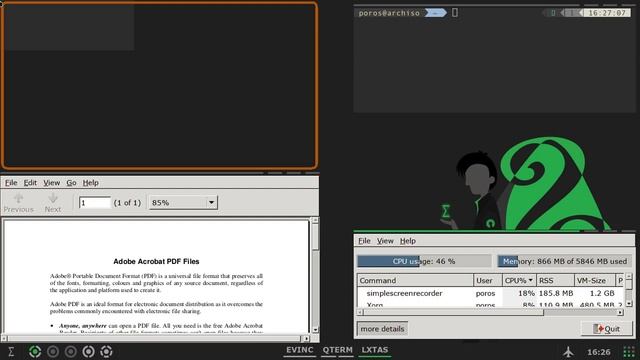Click the CPU usage progress bar
This screenshot has height=360, width=640.
[424, 261]
